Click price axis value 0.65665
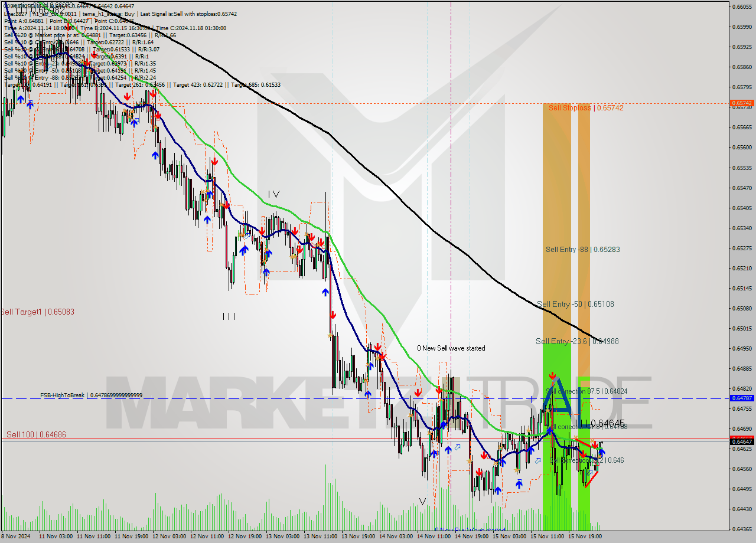756x543 pixels. 742,127
